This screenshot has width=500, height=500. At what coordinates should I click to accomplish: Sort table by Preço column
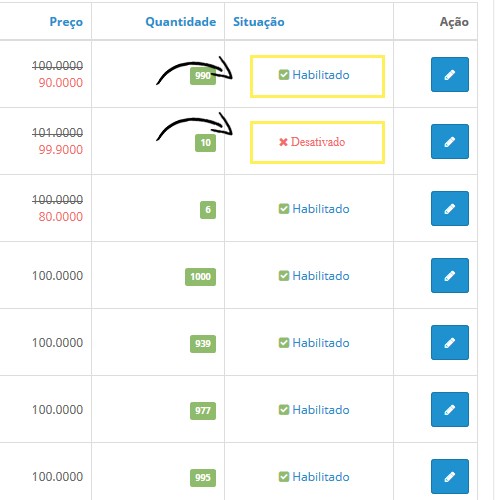point(66,22)
